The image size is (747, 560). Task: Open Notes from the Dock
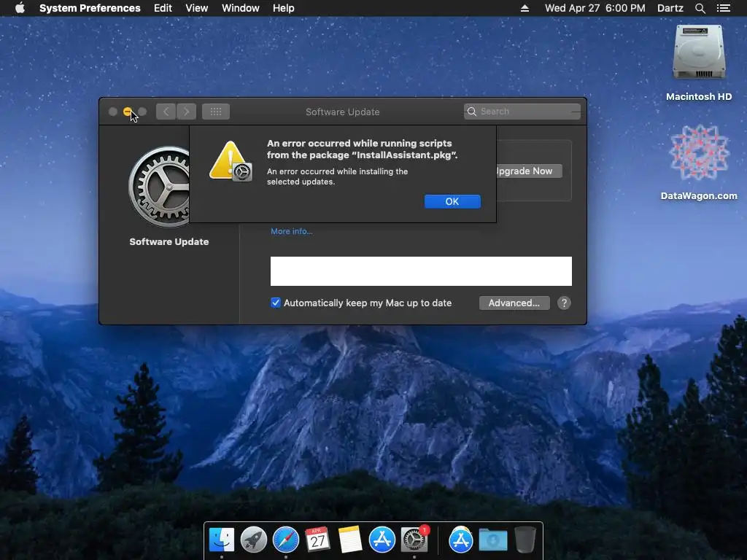(x=349, y=540)
